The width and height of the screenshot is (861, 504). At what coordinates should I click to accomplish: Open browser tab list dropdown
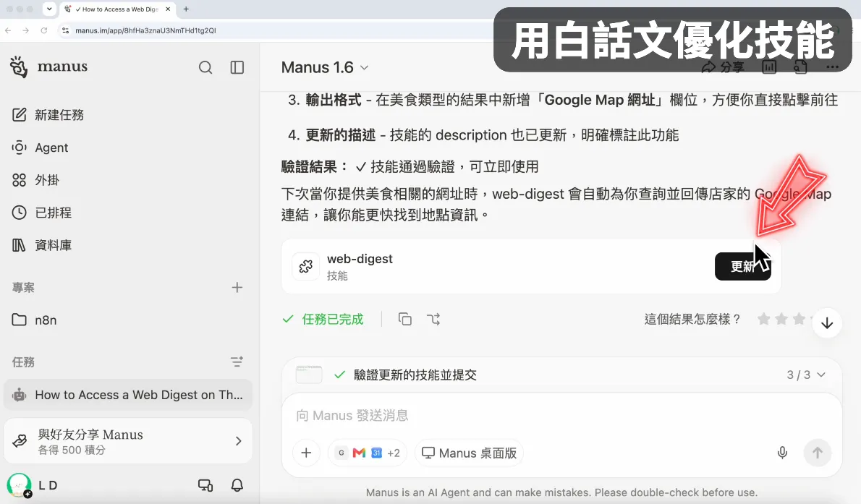click(x=49, y=9)
